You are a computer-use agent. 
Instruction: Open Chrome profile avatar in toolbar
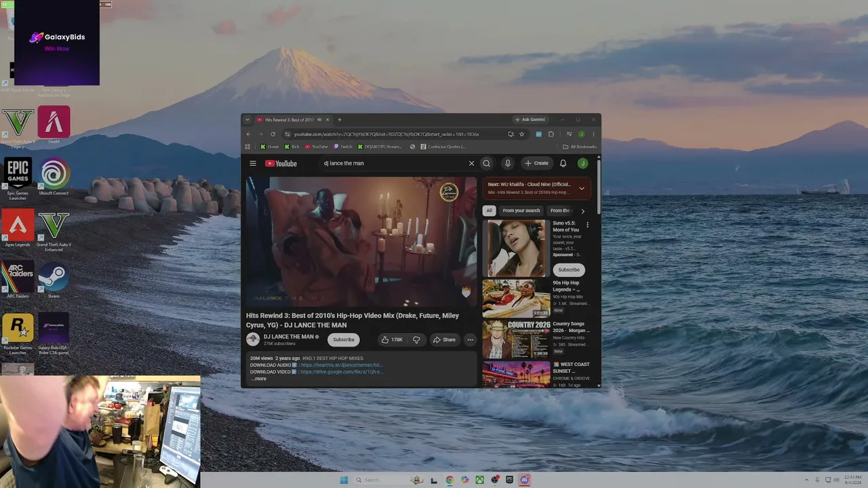pyautogui.click(x=581, y=134)
